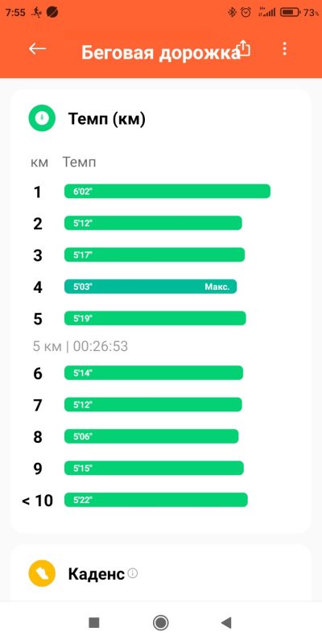Tap the Android back triangle button

pos(227,622)
